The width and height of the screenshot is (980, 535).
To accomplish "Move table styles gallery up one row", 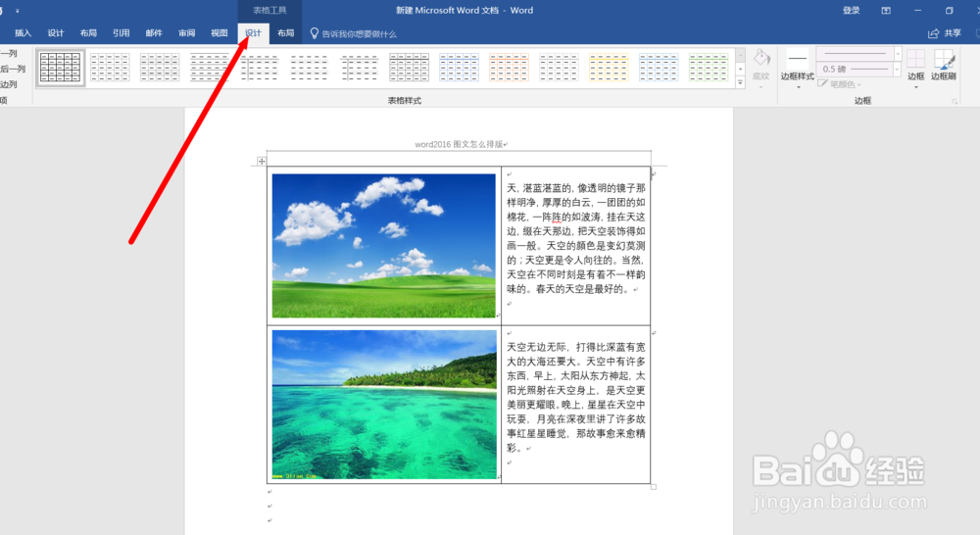I will click(740, 55).
